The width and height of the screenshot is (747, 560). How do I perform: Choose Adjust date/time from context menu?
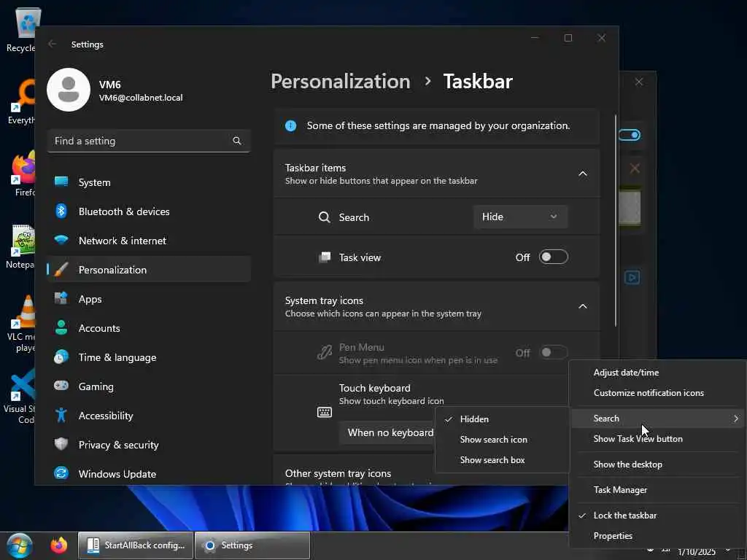coord(657,373)
